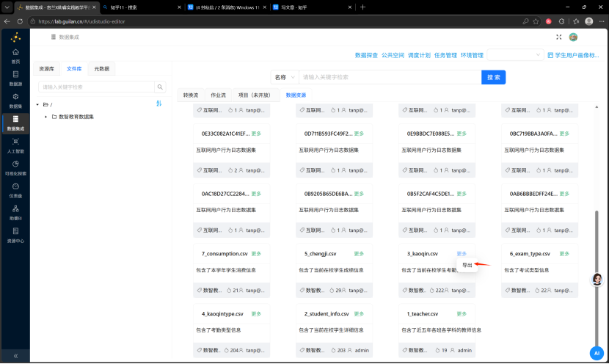The height and width of the screenshot is (364, 609).
Task: Open browser menu three dots
Action: [x=601, y=21]
